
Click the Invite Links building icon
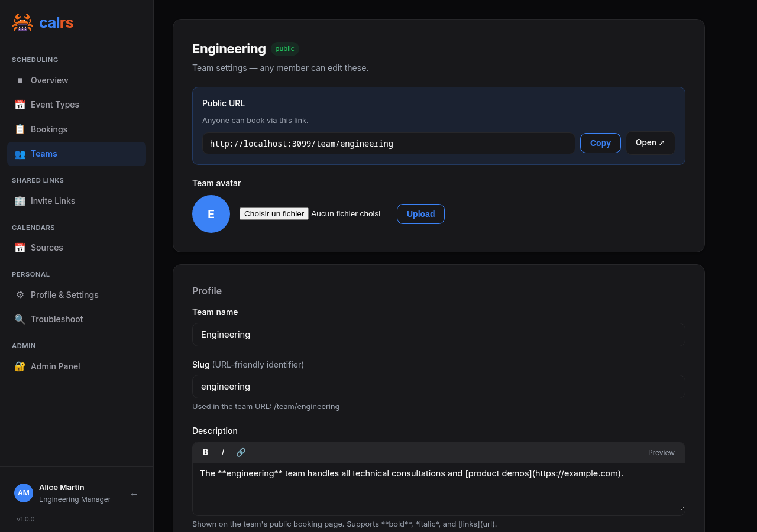[20, 201]
